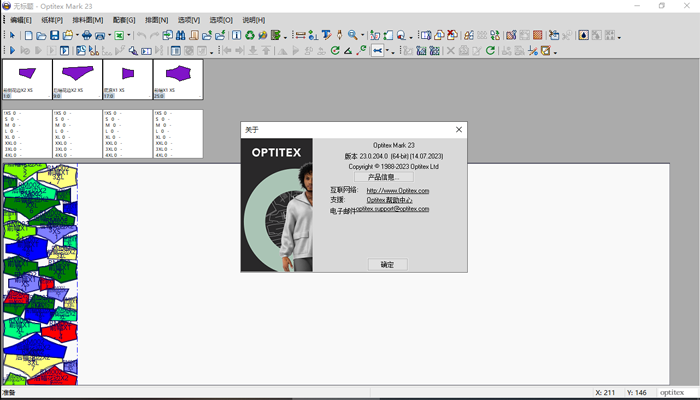Click the cloud icon with red X

tap(452, 35)
